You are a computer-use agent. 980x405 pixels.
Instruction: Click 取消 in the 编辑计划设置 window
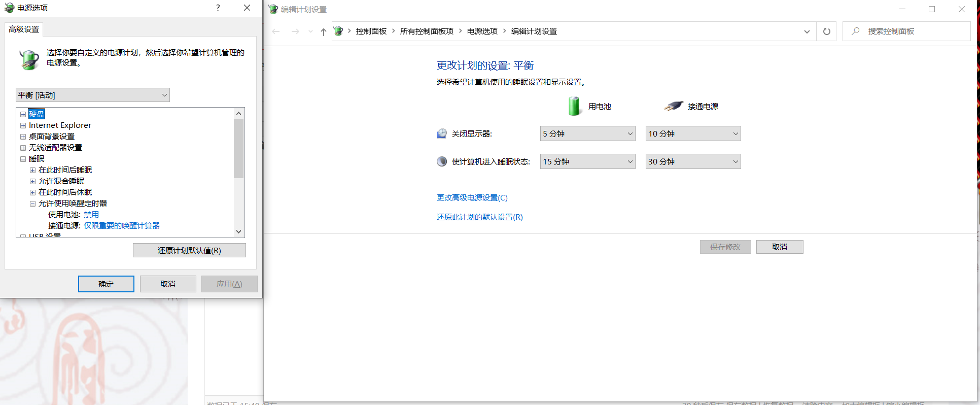coord(780,247)
